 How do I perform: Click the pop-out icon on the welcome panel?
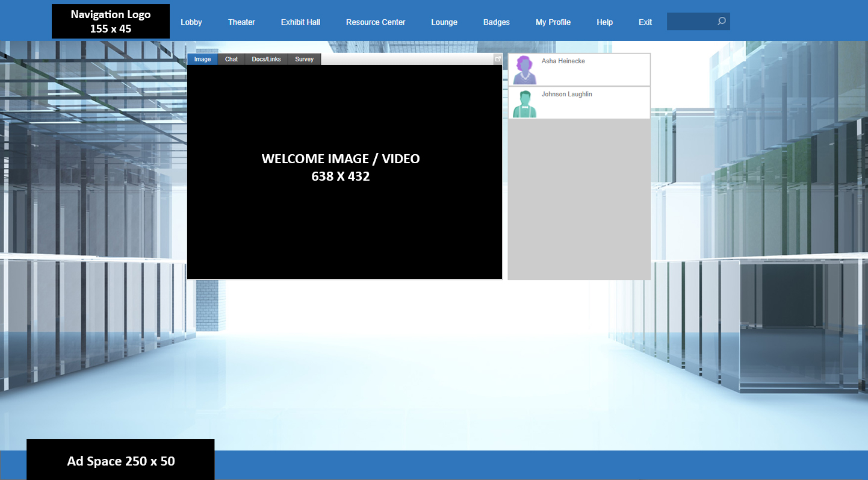click(x=498, y=59)
